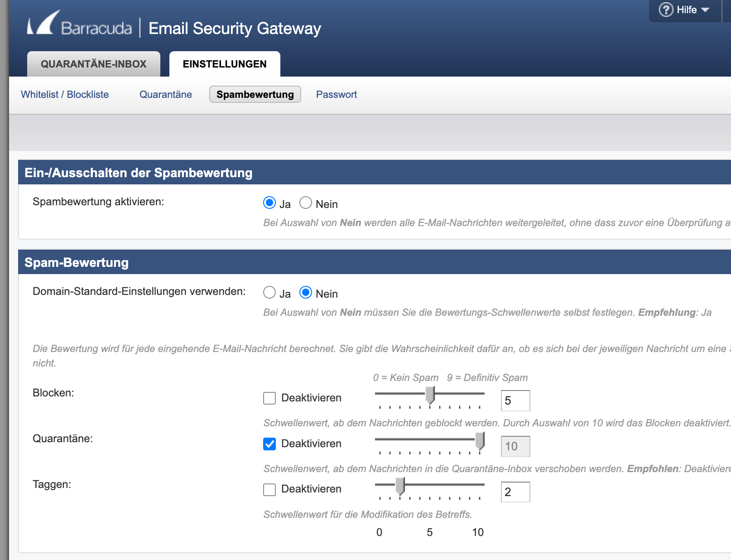Click the Blocken value field showing 5
731x560 pixels.
point(515,401)
